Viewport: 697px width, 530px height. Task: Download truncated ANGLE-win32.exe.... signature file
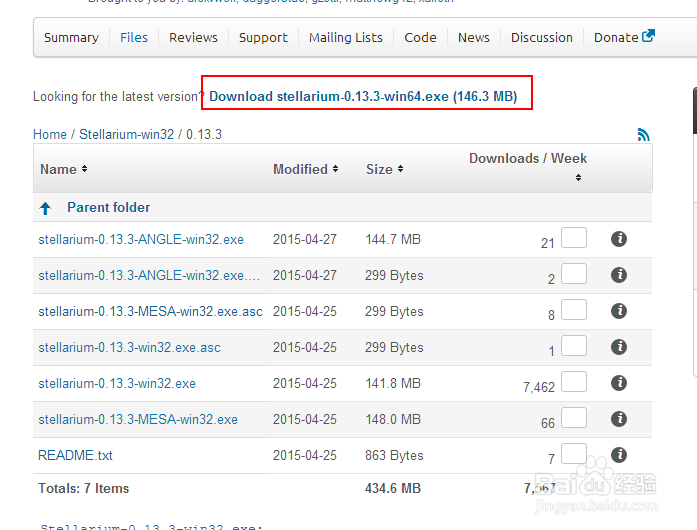coord(149,276)
